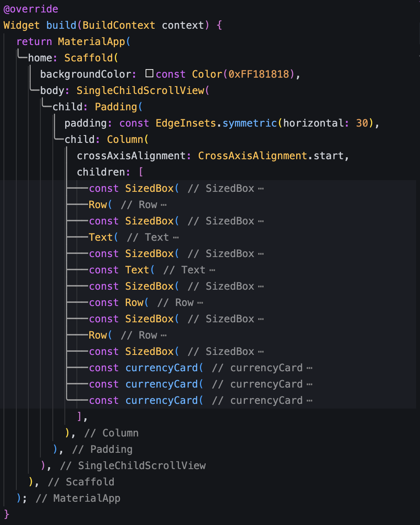Click 'const' before 'Color(0xFF181818)'
This screenshot has height=525, width=420.
(x=170, y=74)
